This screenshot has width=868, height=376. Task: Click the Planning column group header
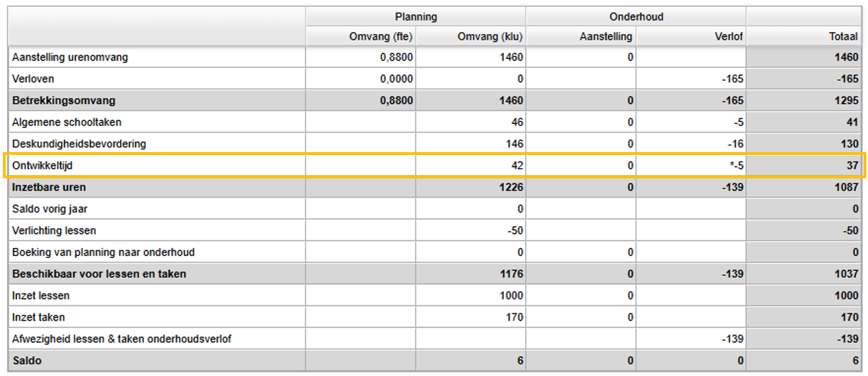[416, 17]
